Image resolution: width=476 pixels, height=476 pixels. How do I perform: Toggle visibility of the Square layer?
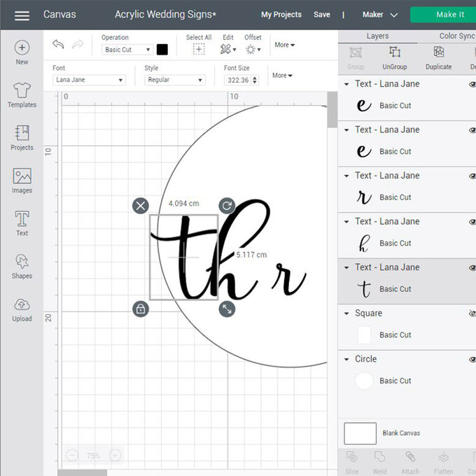472,314
